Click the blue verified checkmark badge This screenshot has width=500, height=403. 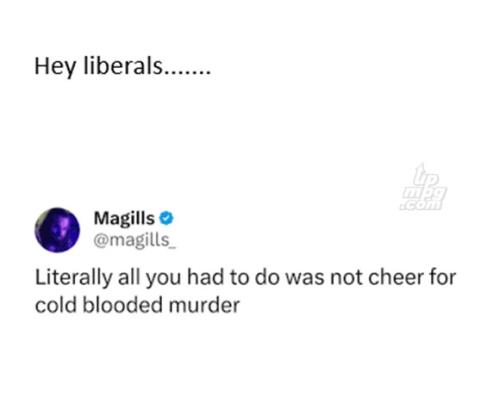coord(166,218)
